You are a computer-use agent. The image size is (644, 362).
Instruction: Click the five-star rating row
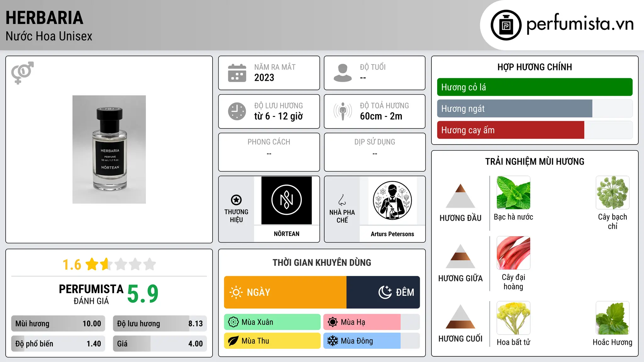pos(121,264)
